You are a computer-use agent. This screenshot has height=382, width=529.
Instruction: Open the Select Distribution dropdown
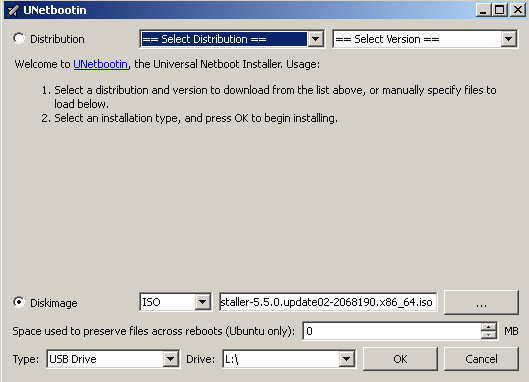tap(232, 39)
